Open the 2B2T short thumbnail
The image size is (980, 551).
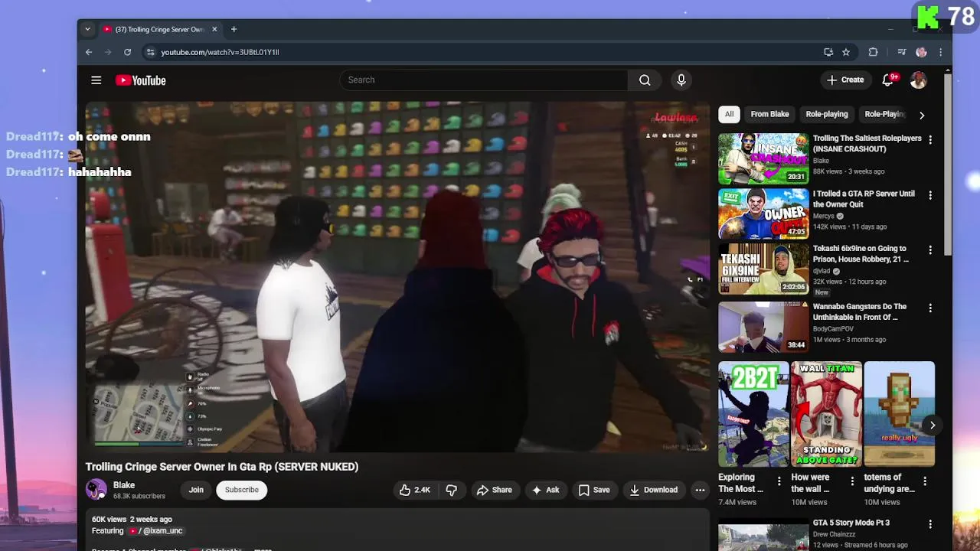pos(753,414)
